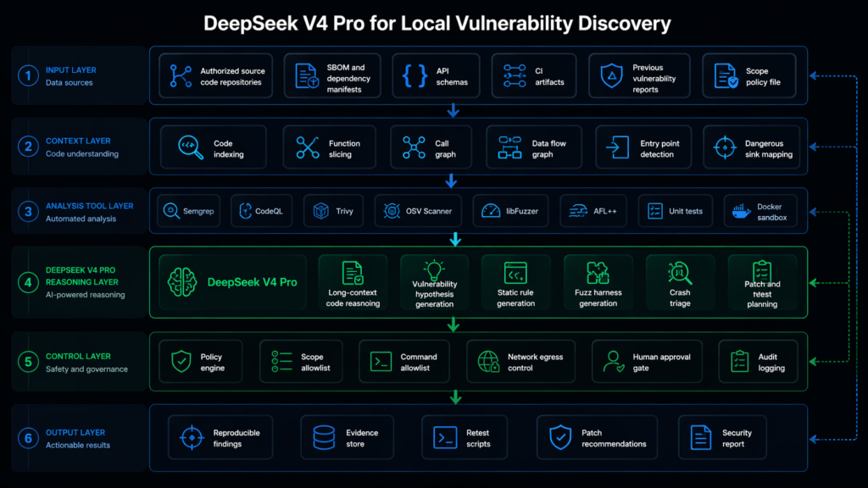Click the Policy engine shield icon
The image size is (868, 488).
181,363
